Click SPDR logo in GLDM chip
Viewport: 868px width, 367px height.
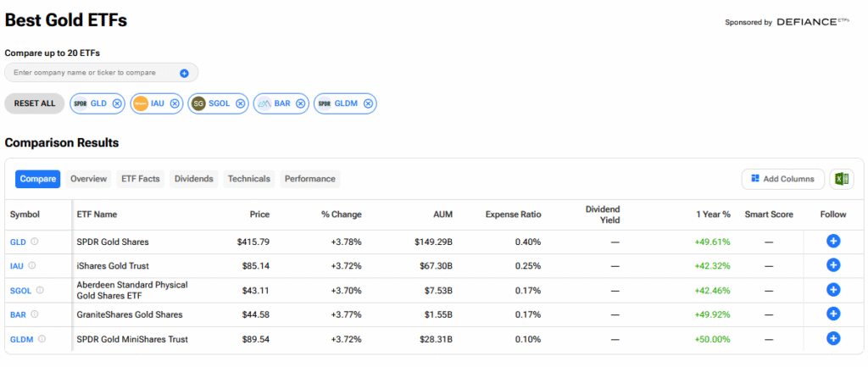325,103
